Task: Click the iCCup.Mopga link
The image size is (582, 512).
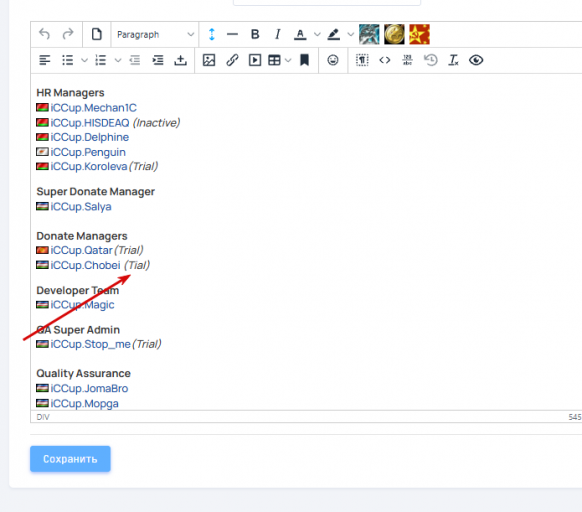Action: (x=84, y=404)
